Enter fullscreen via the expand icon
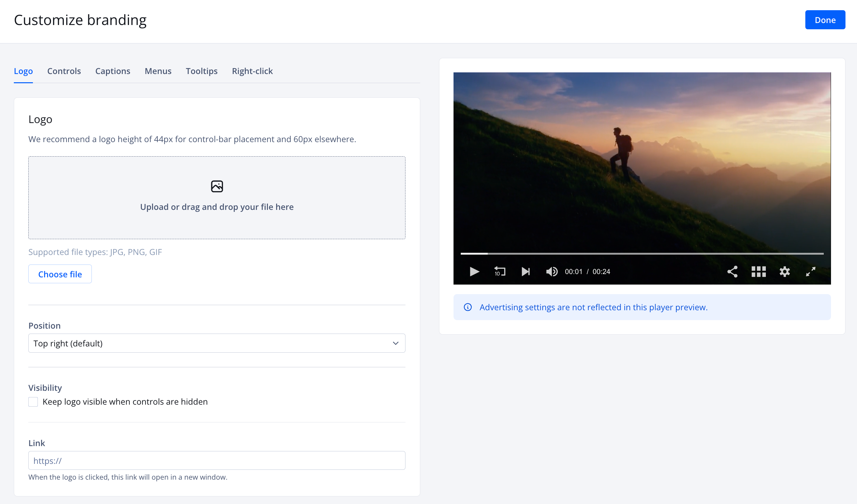857x504 pixels. click(x=811, y=271)
